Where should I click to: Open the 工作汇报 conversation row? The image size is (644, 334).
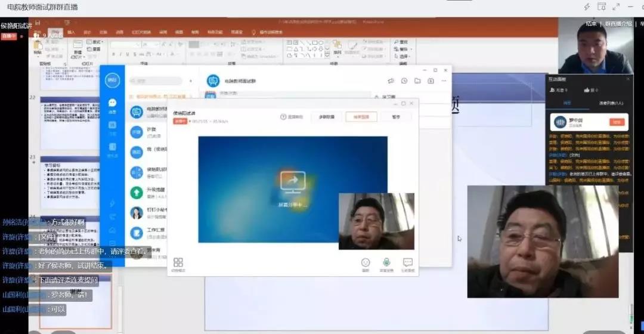click(x=147, y=233)
